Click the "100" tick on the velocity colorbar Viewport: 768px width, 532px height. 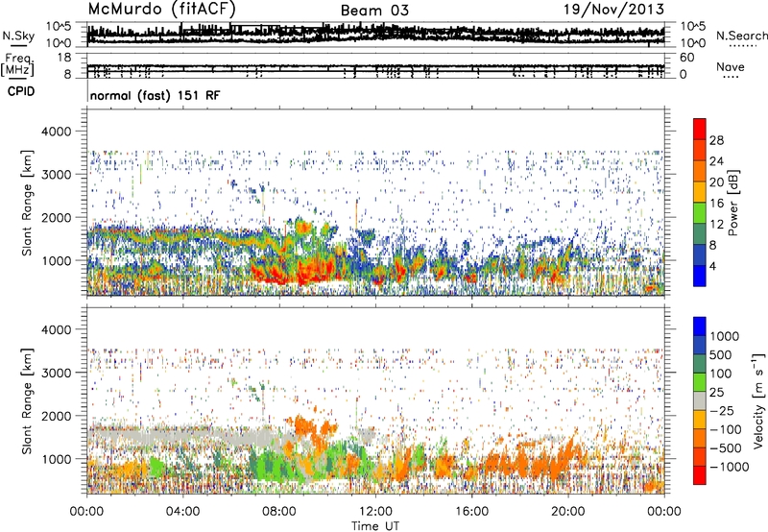[x=721, y=374]
